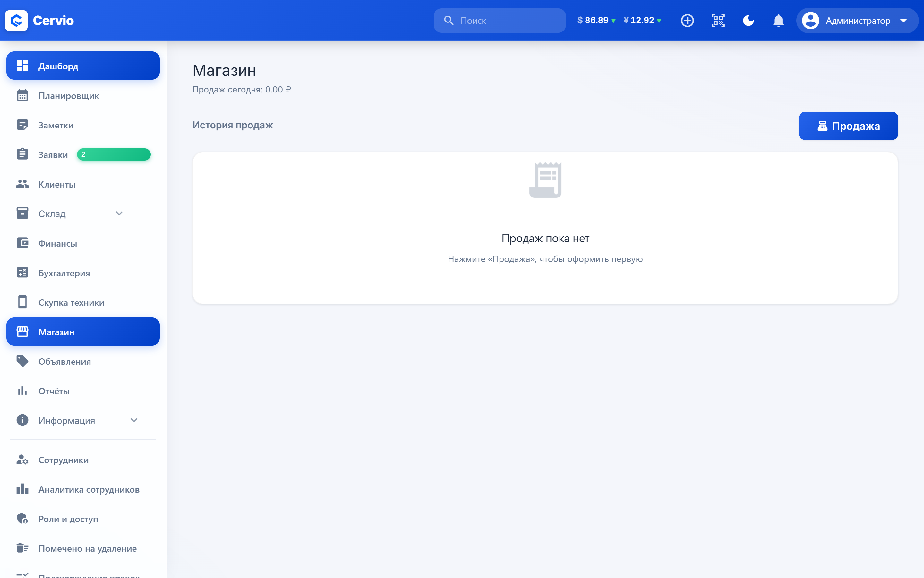Click the Заметки note icon

[x=22, y=125]
